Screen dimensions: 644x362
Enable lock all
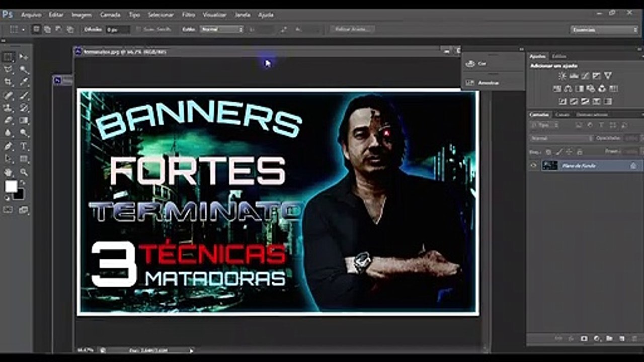coord(580,151)
